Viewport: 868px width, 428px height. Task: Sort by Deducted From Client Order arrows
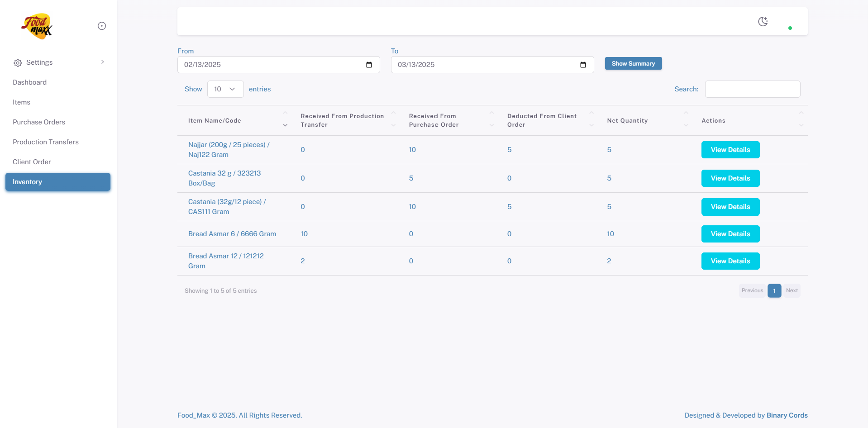tap(591, 120)
